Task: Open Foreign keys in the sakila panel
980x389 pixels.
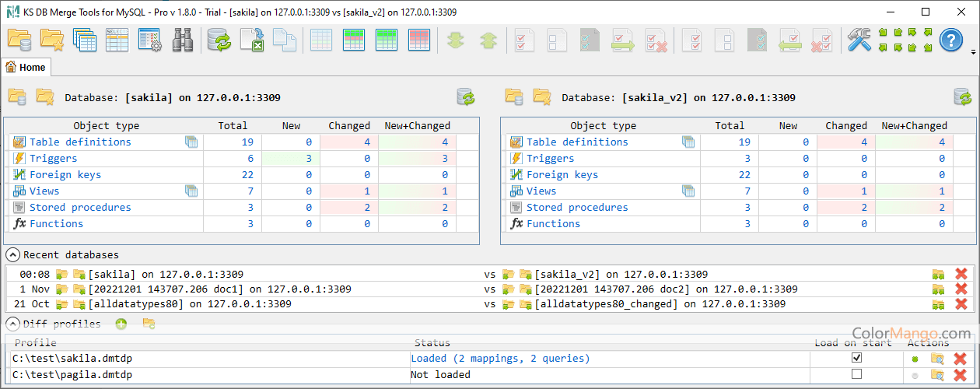Action: [x=65, y=174]
